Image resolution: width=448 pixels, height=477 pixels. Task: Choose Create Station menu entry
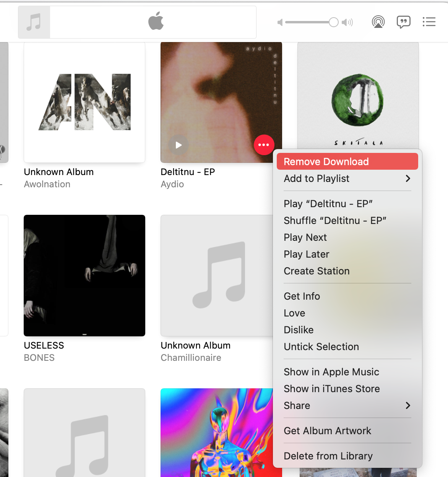347,271
